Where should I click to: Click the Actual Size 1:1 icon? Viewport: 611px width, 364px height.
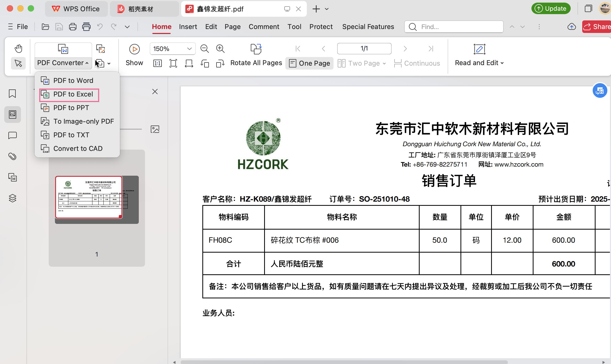[157, 63]
